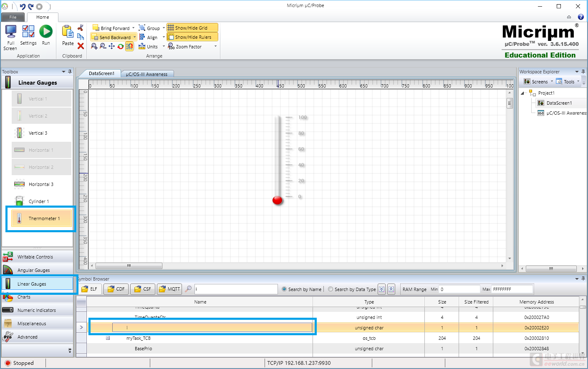Select DataScreen1 in the Workspace Explorer tree
588x369 pixels.
[x=559, y=103]
